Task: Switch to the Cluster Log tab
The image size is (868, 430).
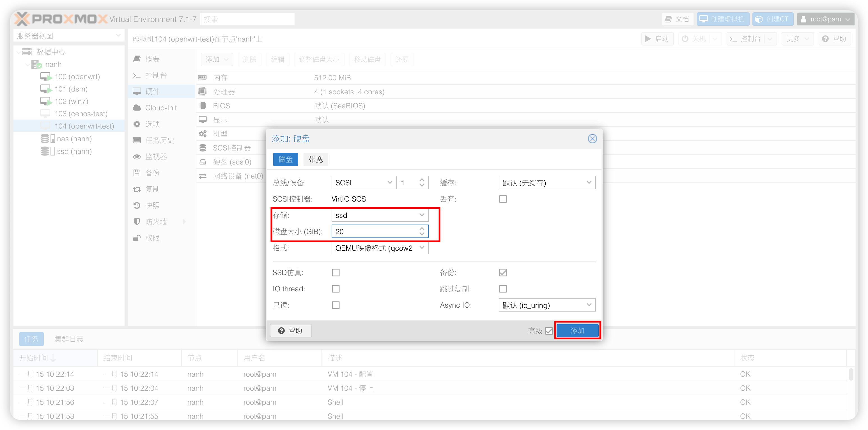Action: [69, 339]
